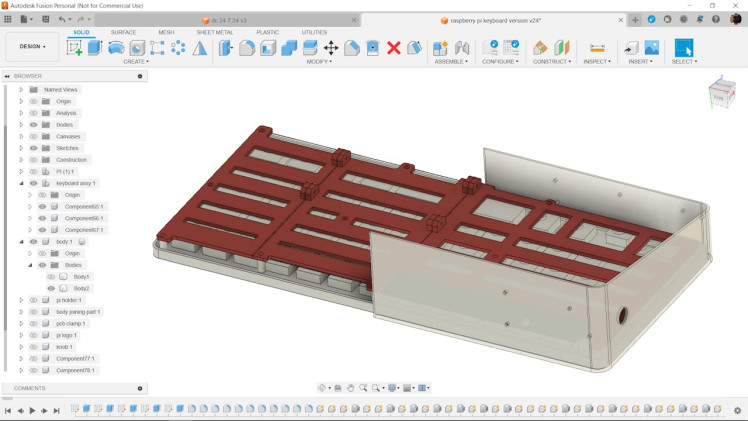Image resolution: width=748 pixels, height=421 pixels.
Task: Open the MODIFY menu label
Action: pos(319,62)
